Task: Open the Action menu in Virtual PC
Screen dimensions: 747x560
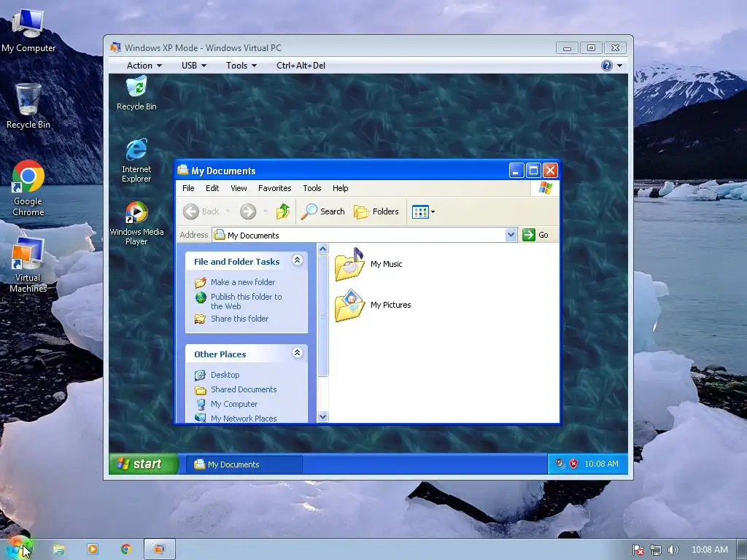Action: tap(144, 65)
